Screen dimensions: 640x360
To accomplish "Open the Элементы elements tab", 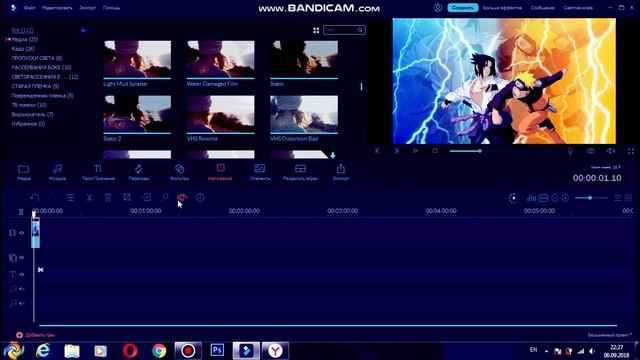I will [260, 172].
